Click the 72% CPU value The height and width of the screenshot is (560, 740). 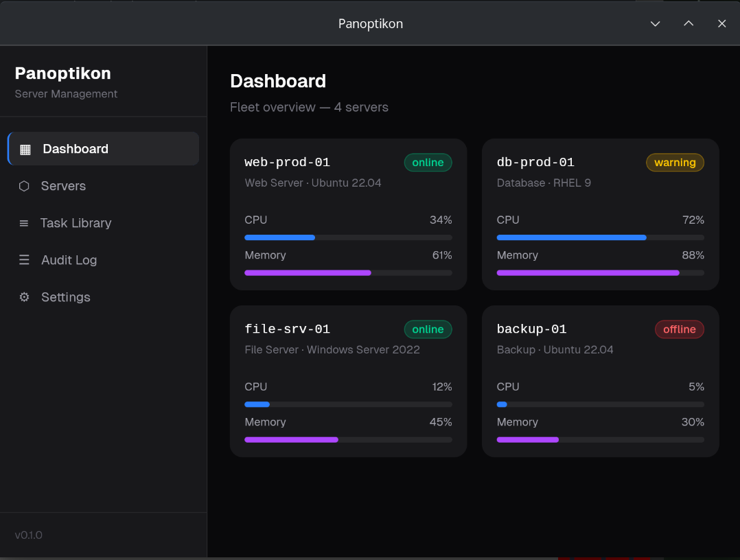(693, 220)
